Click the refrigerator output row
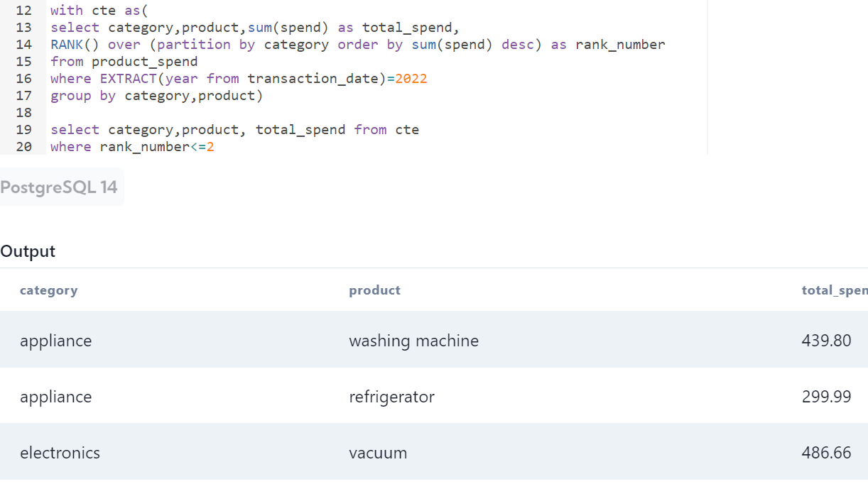The width and height of the screenshot is (868, 484). click(392, 397)
